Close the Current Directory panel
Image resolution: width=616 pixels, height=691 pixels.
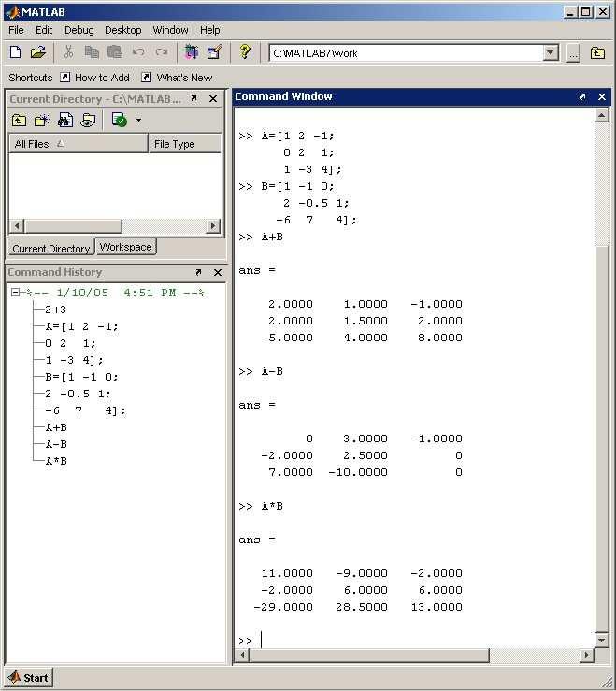pos(213,99)
